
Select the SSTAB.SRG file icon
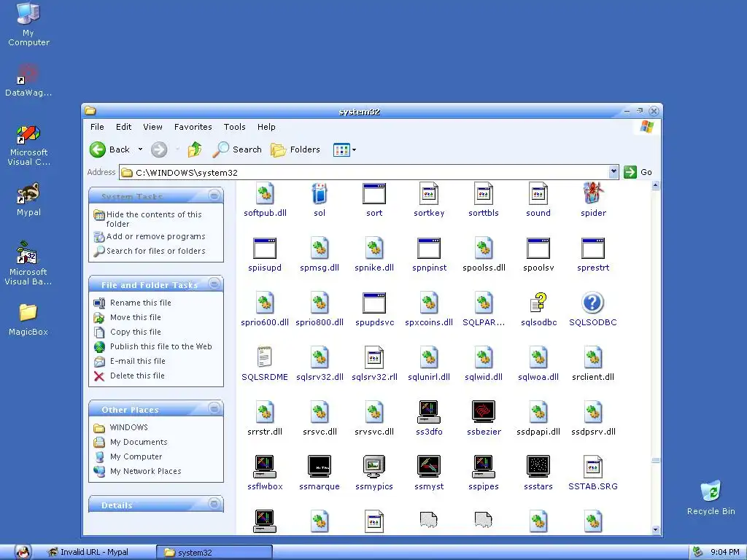(x=592, y=467)
